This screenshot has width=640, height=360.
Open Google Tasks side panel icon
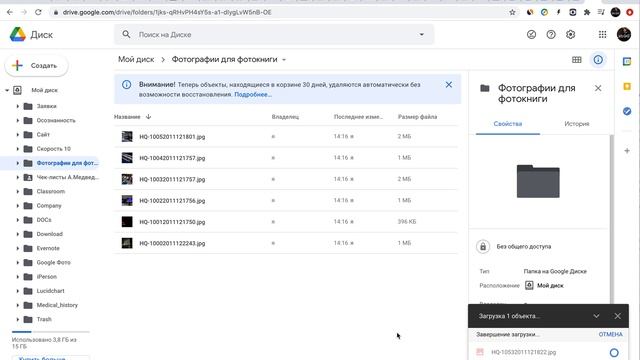coord(627,111)
